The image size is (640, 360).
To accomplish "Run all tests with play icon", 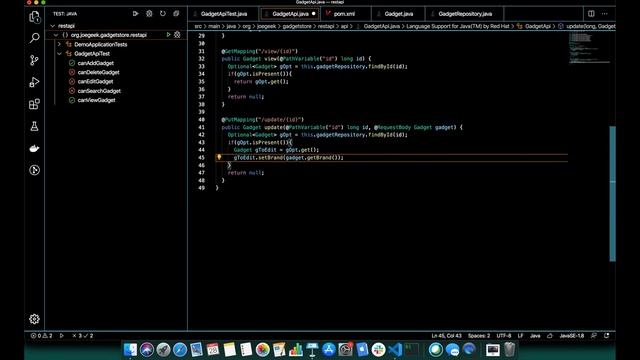I will [136, 13].
